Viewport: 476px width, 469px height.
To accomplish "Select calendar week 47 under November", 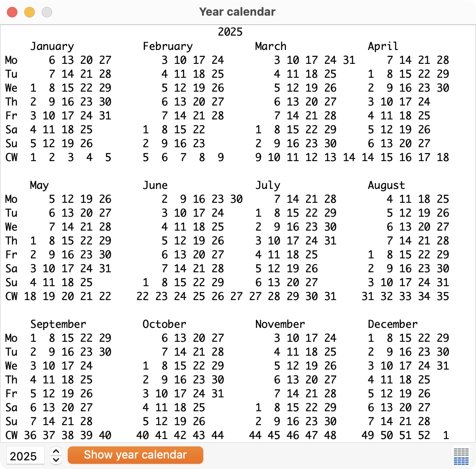I will pos(311,435).
